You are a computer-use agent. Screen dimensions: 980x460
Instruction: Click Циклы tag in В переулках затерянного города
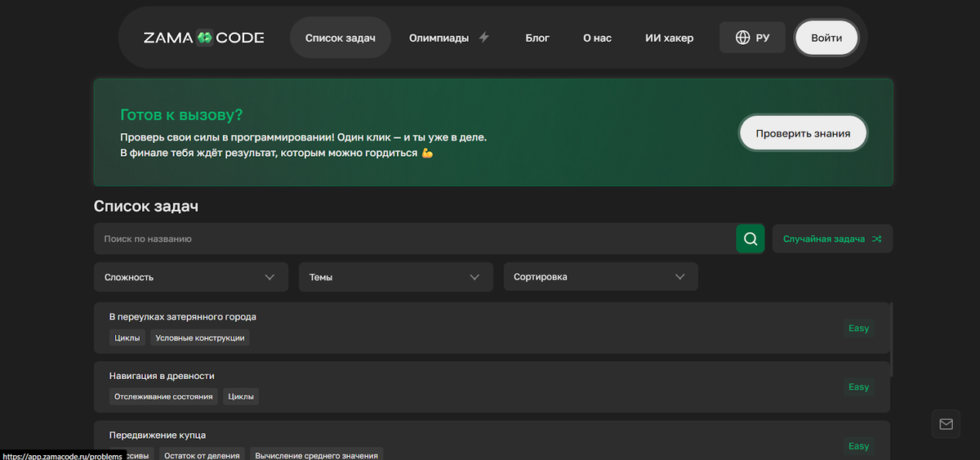pyautogui.click(x=127, y=337)
